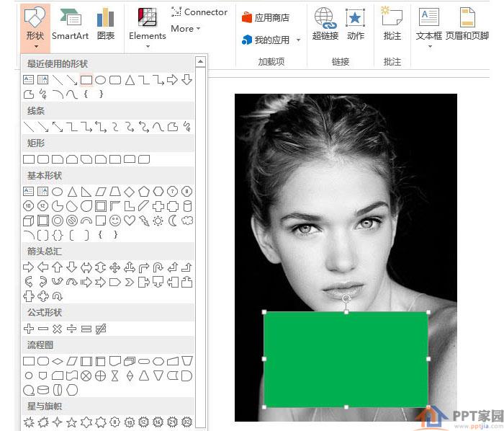The height and width of the screenshot is (431, 504).
Task: Select flowchart magnetic disk shape
Action: pyautogui.click(x=43, y=390)
